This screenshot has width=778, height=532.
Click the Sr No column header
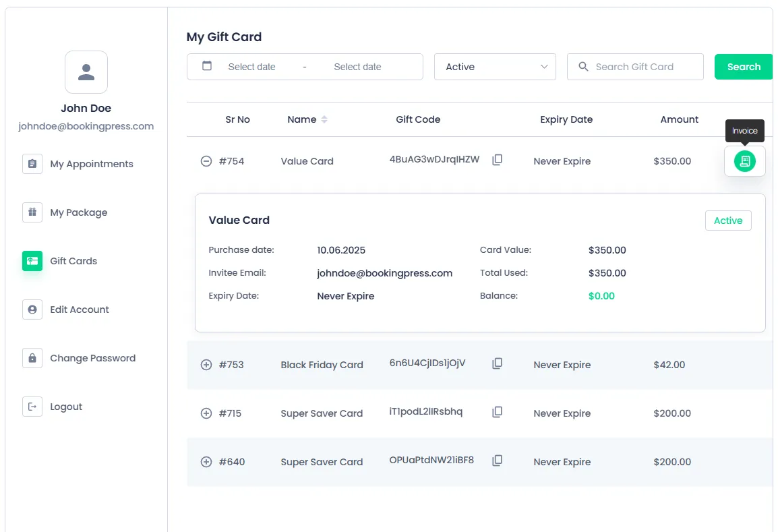pyautogui.click(x=238, y=119)
